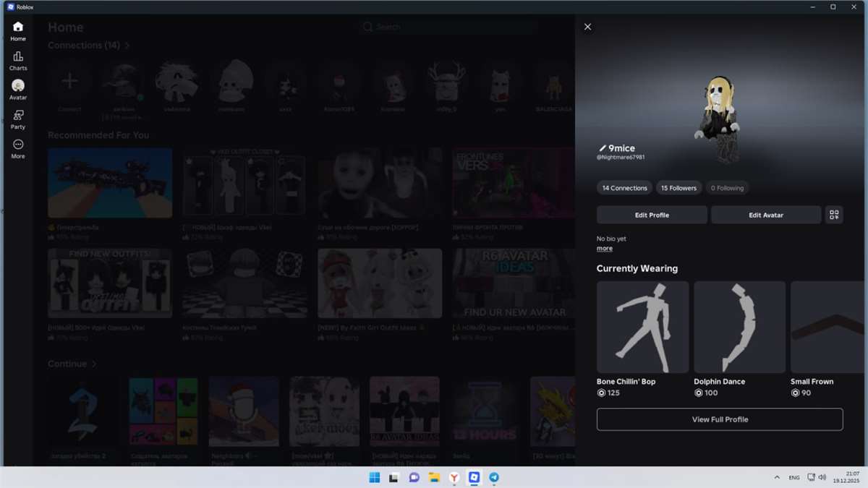This screenshot has height=488, width=868.
Task: Expand bio with the more link
Action: pyautogui.click(x=604, y=249)
